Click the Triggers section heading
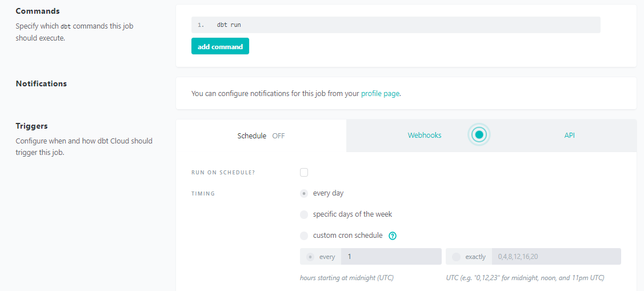 click(x=31, y=126)
